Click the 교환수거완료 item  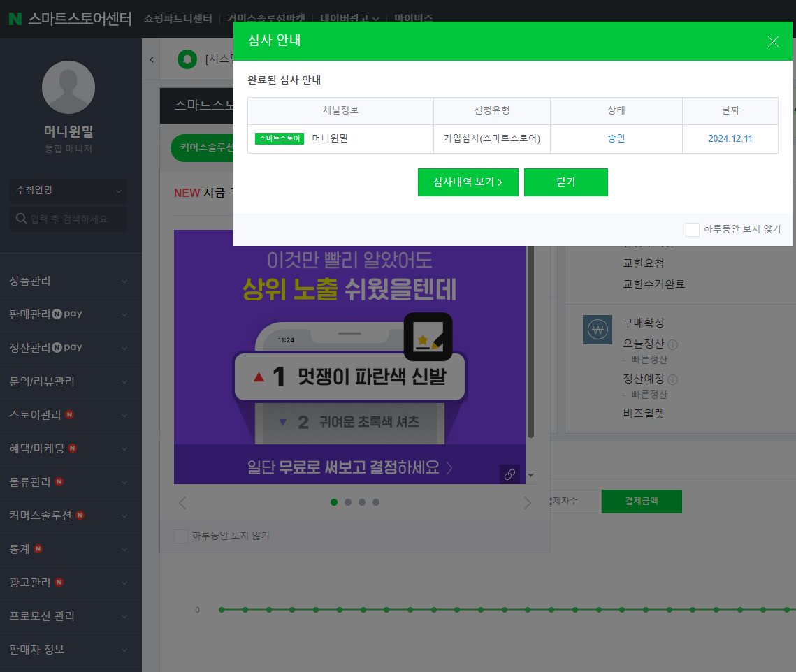point(654,284)
